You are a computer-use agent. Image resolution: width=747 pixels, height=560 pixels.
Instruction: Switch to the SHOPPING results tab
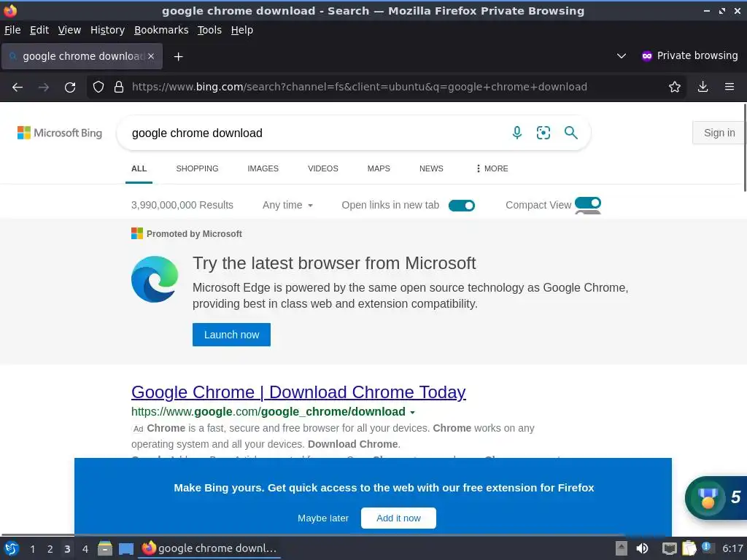(197, 168)
